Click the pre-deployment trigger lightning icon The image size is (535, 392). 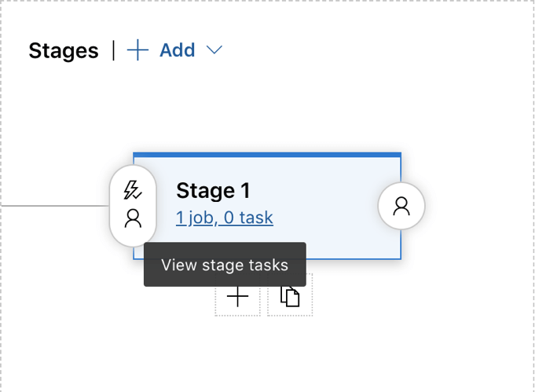[x=133, y=190]
